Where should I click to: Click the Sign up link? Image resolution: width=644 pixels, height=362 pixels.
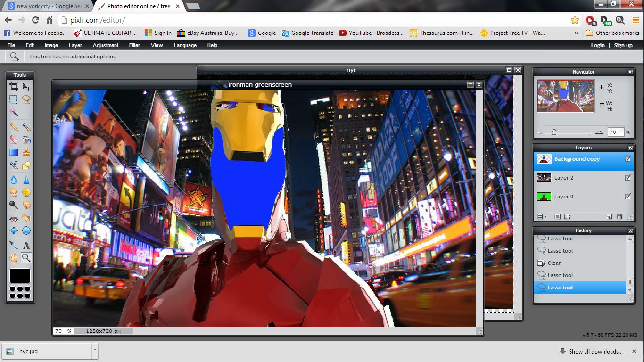click(x=623, y=45)
